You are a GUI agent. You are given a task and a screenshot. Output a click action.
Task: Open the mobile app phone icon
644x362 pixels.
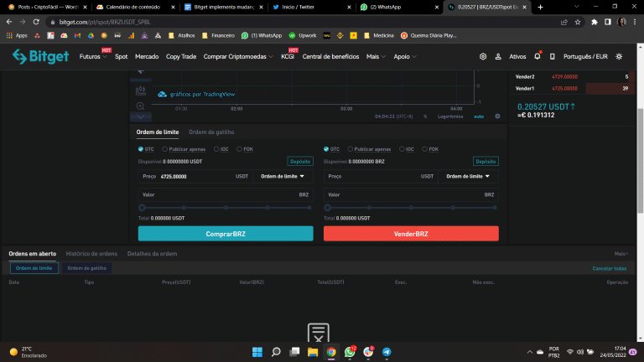552,57
